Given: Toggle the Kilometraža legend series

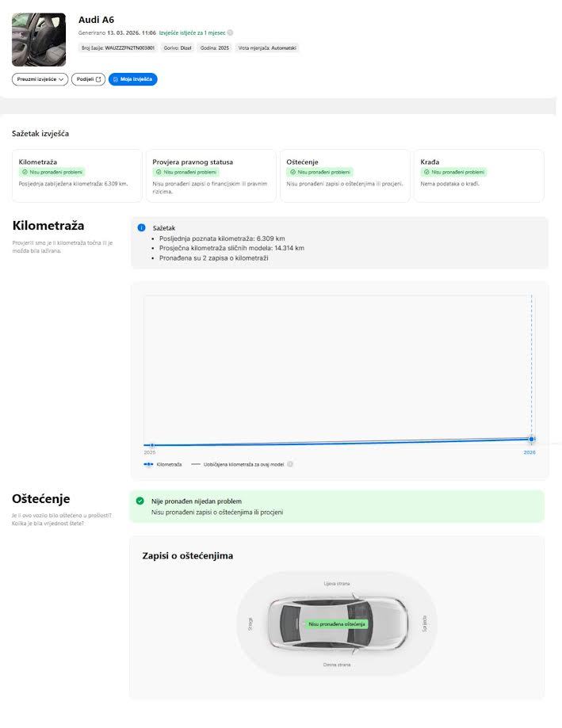Looking at the screenshot, I should pyautogui.click(x=162, y=464).
